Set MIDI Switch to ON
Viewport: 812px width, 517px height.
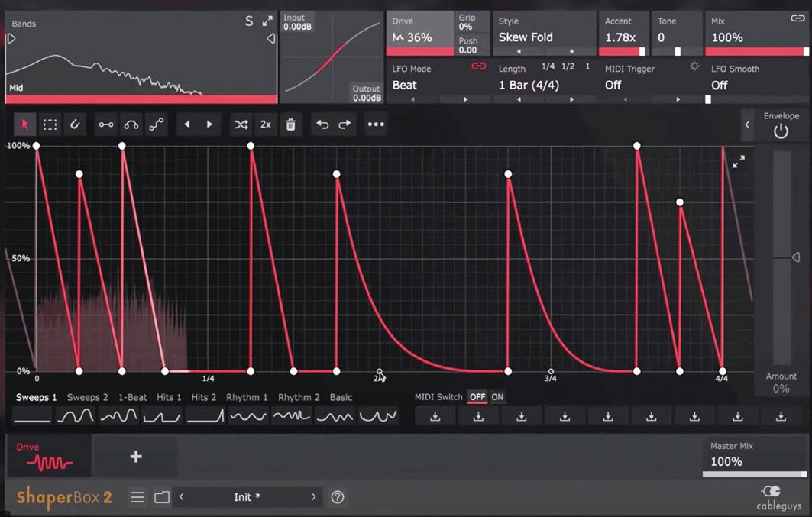497,397
